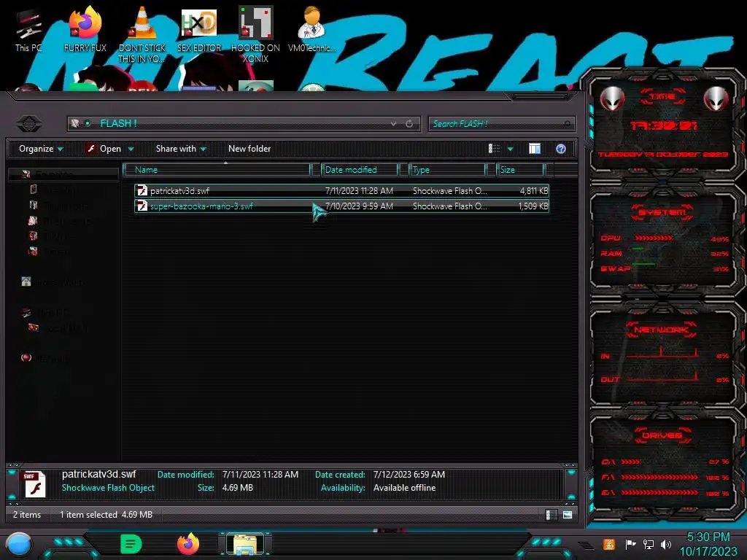The image size is (747, 560).
Task: Sort by the Type column header
Action: [x=447, y=169]
